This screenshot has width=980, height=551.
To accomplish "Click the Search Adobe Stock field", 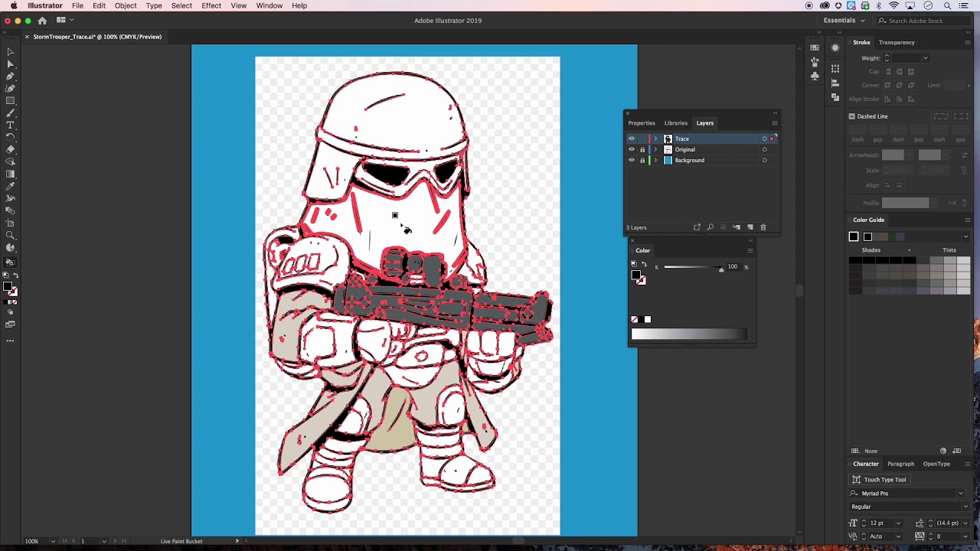I will point(924,21).
